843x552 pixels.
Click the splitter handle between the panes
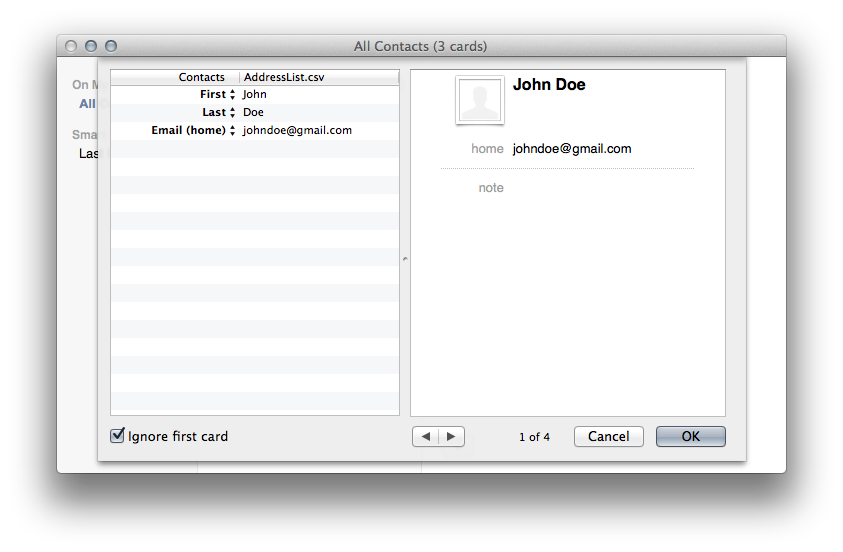(405, 259)
